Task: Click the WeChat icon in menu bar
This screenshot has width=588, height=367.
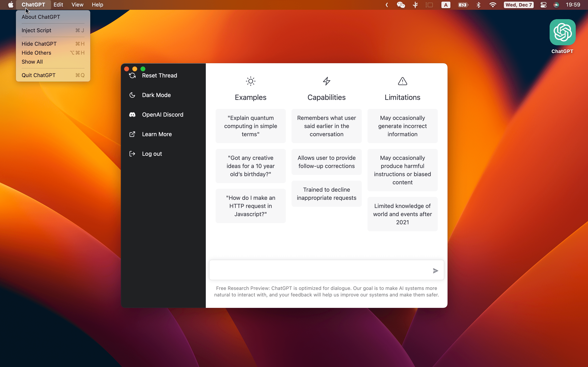Action: 401,5
